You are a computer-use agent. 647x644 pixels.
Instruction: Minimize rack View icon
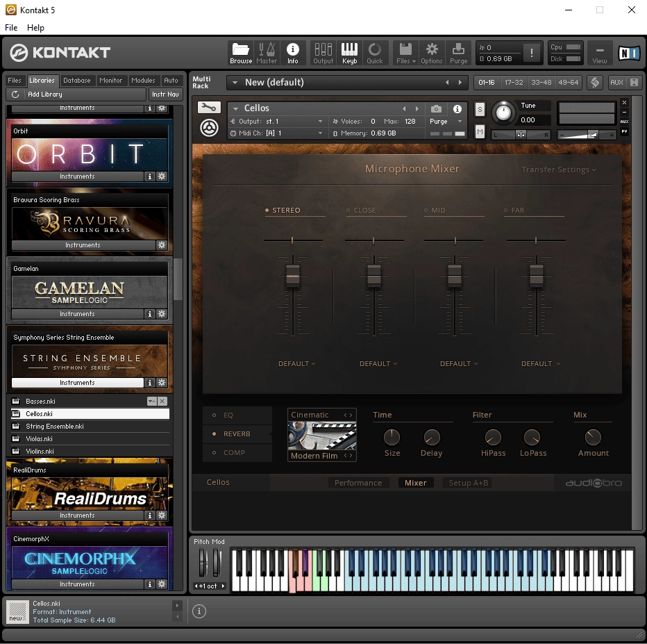pos(600,53)
